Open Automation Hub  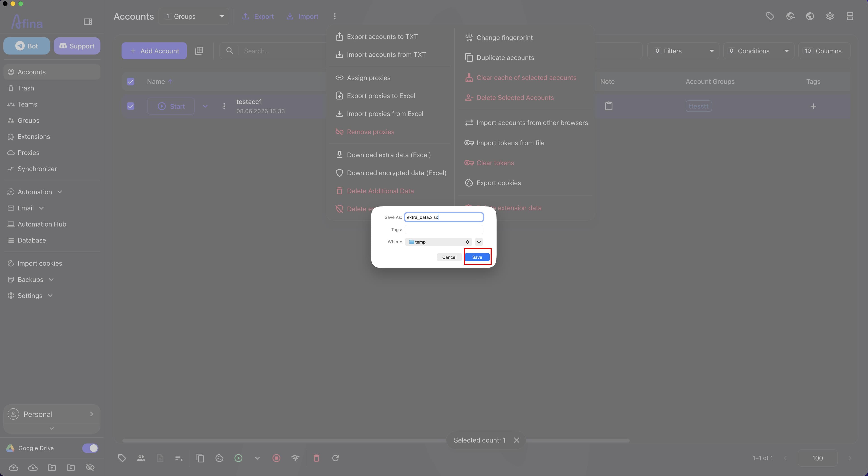tap(52, 224)
